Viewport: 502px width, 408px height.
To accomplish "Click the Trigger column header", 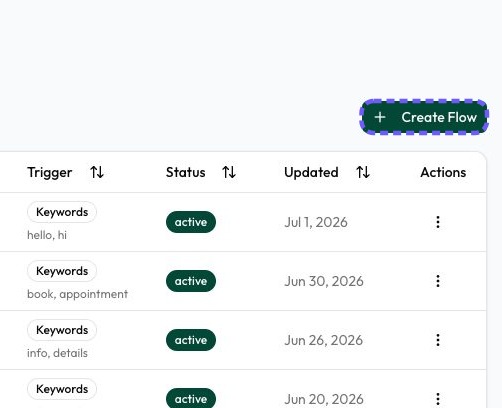I will click(50, 172).
